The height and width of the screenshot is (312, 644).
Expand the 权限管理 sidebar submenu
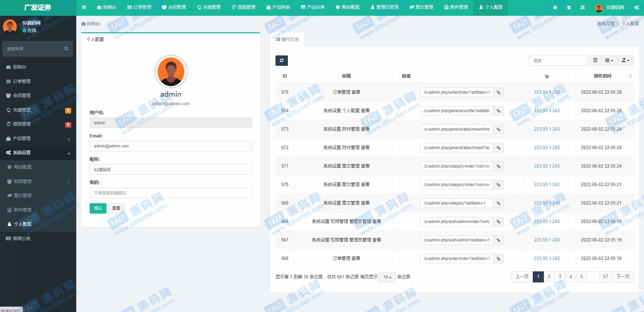click(x=38, y=181)
